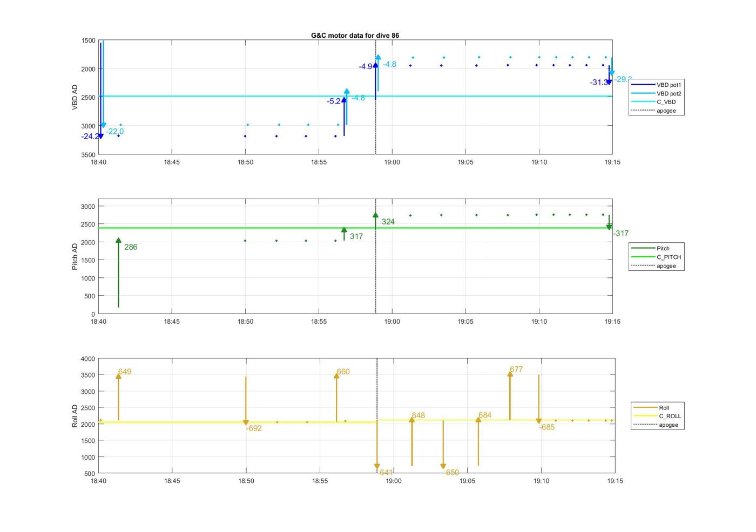Click the "317" label near 18:57
This screenshot has height=532, width=756.
pos(356,236)
